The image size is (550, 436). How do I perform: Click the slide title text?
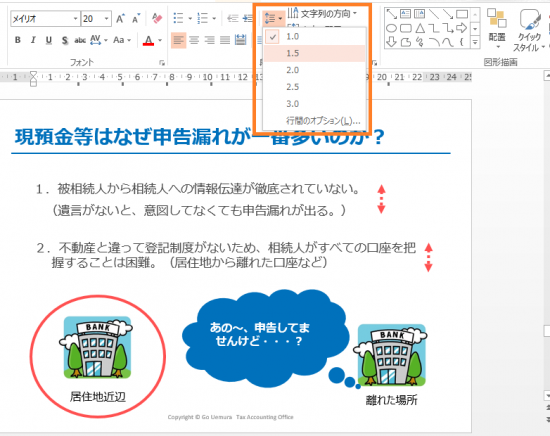(x=200, y=137)
